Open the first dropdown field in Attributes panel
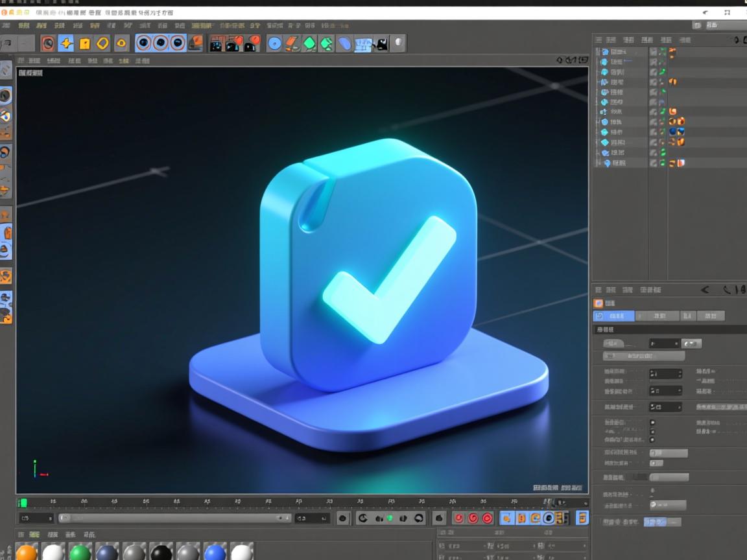This screenshot has width=747, height=560. pos(665,344)
